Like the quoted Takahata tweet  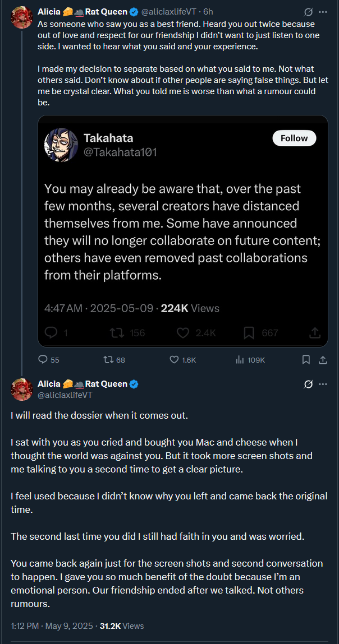[182, 333]
